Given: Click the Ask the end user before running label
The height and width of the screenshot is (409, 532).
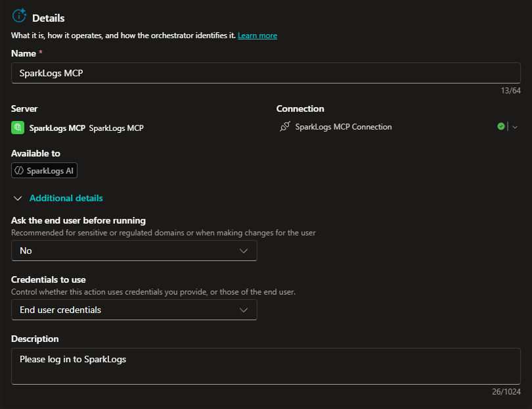Looking at the screenshot, I should pos(78,220).
